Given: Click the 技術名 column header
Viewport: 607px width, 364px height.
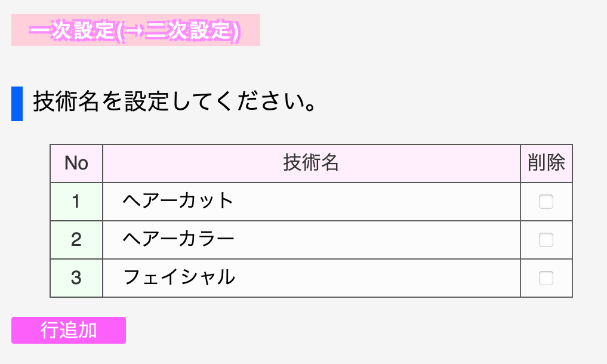Looking at the screenshot, I should [310, 163].
